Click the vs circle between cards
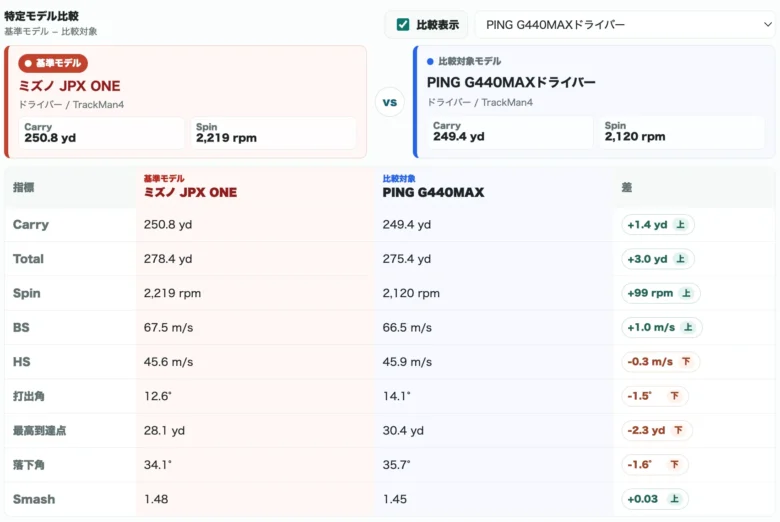 pos(390,102)
